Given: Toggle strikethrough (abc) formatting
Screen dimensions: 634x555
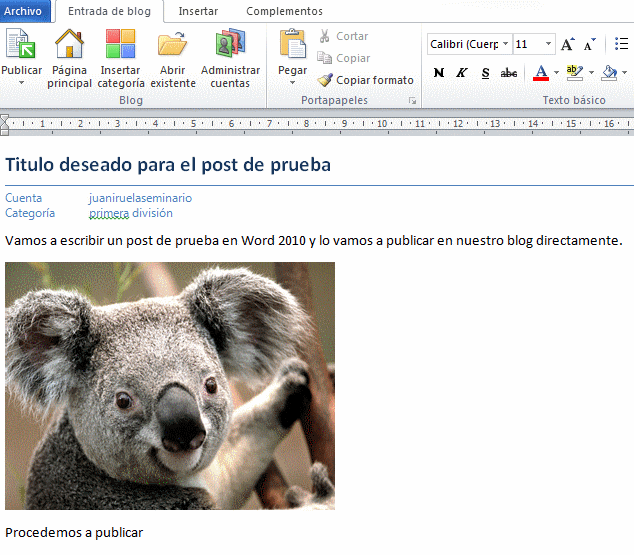Looking at the screenshot, I should click(x=509, y=73).
